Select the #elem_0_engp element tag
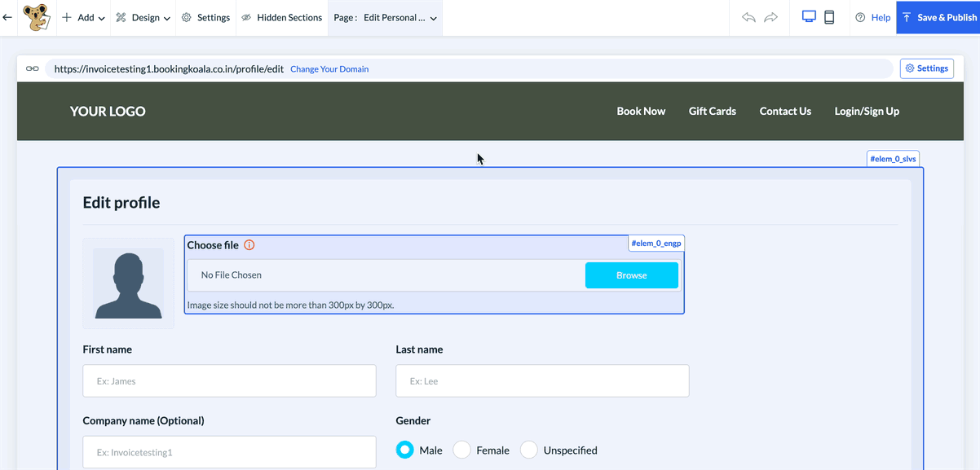The width and height of the screenshot is (980, 470). pyautogui.click(x=656, y=243)
